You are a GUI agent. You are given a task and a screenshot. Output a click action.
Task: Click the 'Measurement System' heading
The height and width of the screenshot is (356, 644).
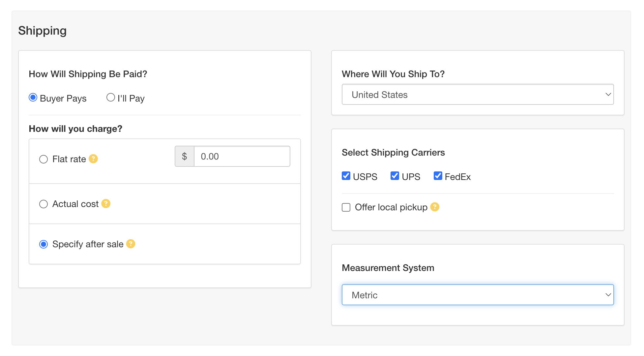pyautogui.click(x=388, y=268)
